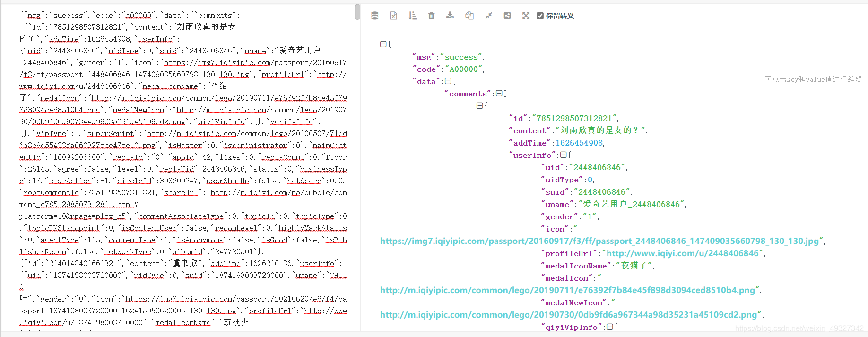Collapse the "comments" array node
Image resolution: width=868 pixels, height=337 pixels.
point(499,94)
